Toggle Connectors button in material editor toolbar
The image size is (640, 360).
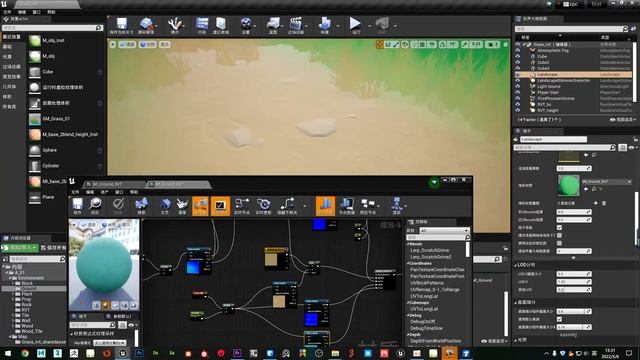[200, 206]
